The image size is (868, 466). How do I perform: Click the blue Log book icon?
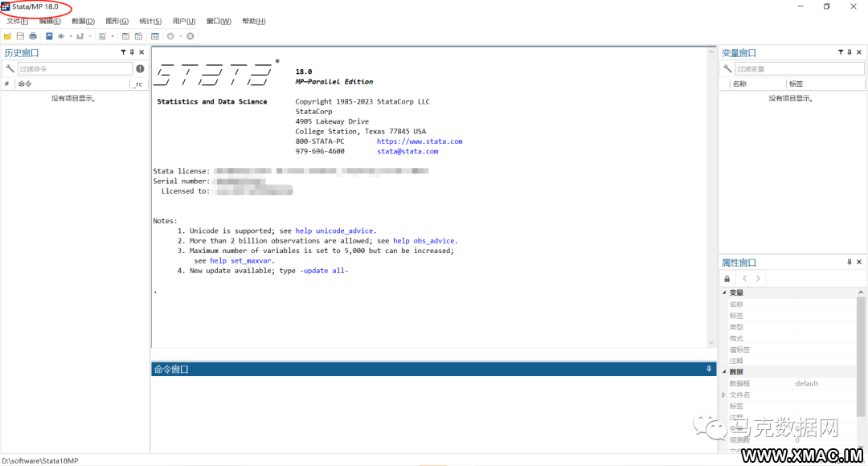(49, 36)
